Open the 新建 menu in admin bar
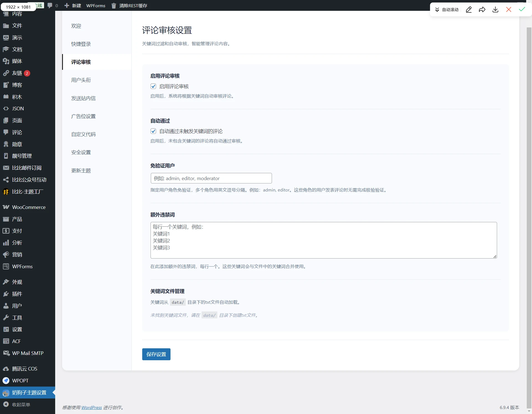 73,6
